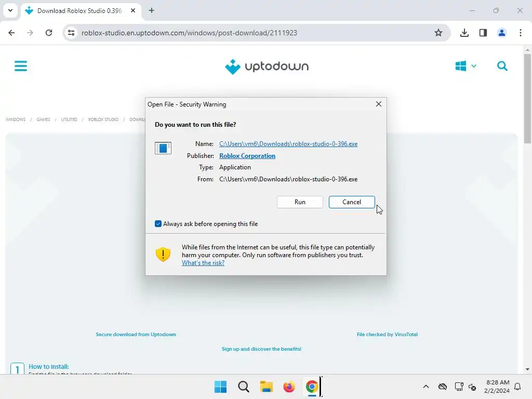Screen dimensions: 532x399
Task: Click the page vertical scrollbar
Action: (x=527, y=98)
